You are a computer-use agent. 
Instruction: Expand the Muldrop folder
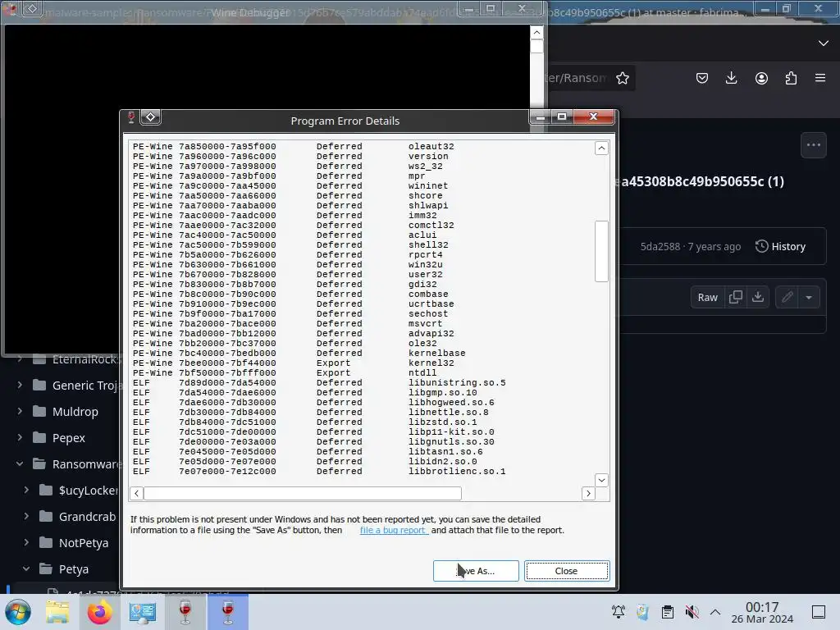click(20, 411)
